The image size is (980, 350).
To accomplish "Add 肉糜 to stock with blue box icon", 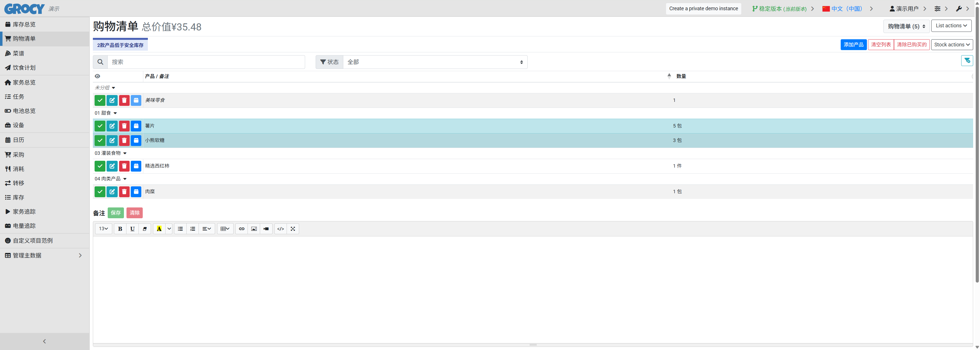I will (x=136, y=192).
